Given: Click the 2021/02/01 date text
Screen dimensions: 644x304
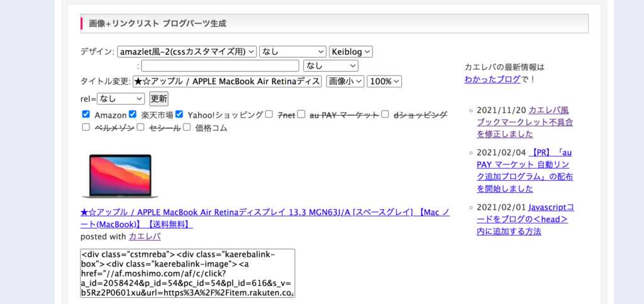Looking at the screenshot, I should pyautogui.click(x=501, y=208).
